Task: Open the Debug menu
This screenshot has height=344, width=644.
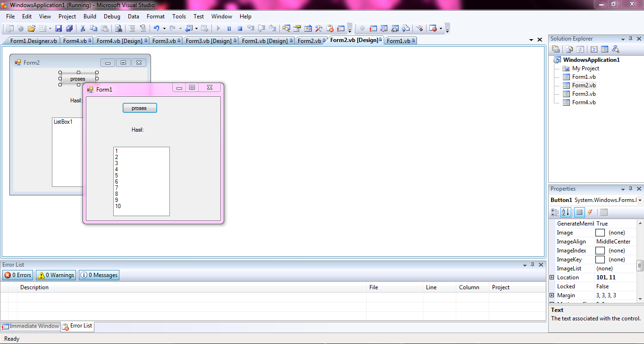Action: pos(112,16)
